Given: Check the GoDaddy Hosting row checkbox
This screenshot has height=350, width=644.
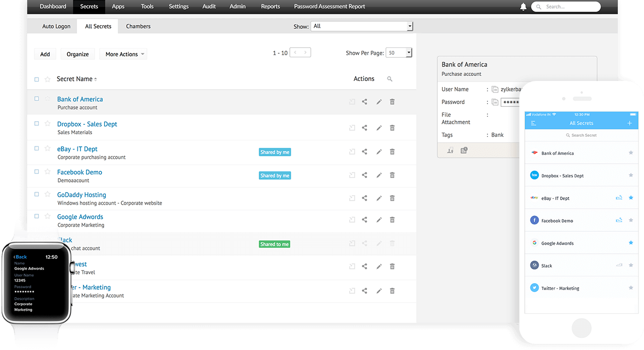Looking at the screenshot, I should 36,194.
